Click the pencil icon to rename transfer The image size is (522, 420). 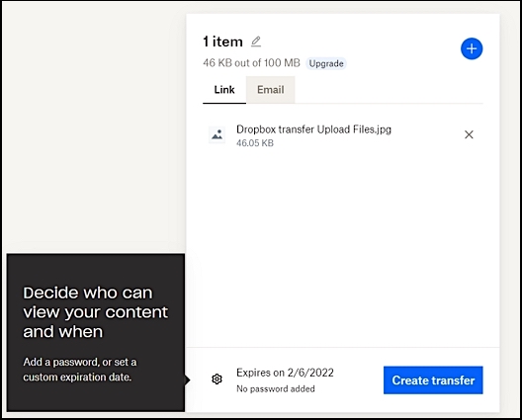pyautogui.click(x=256, y=42)
